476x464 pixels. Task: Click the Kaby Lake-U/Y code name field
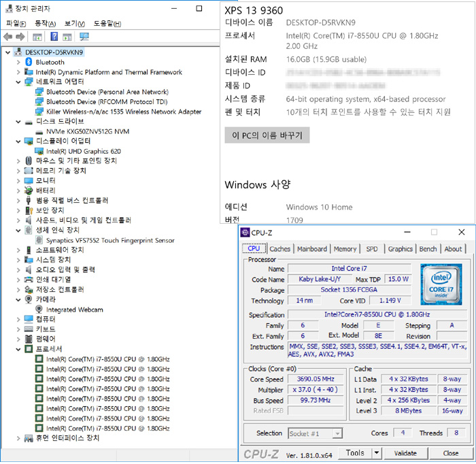pyautogui.click(x=320, y=279)
